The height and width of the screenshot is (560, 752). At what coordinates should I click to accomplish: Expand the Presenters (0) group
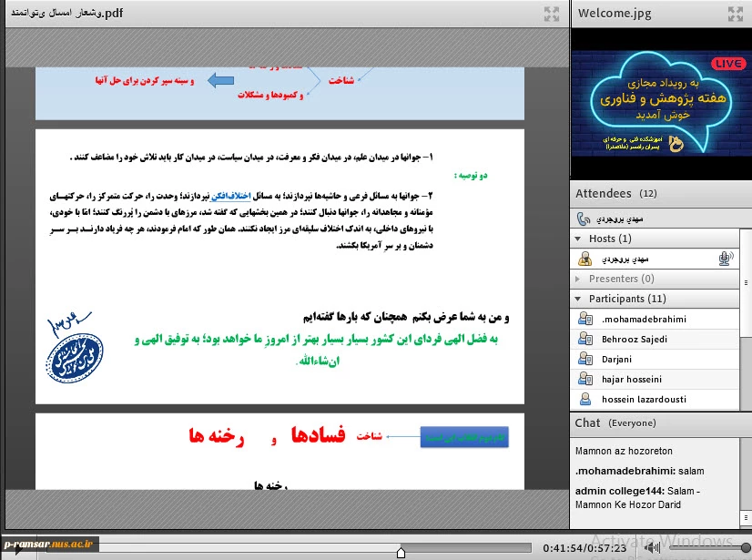(578, 279)
